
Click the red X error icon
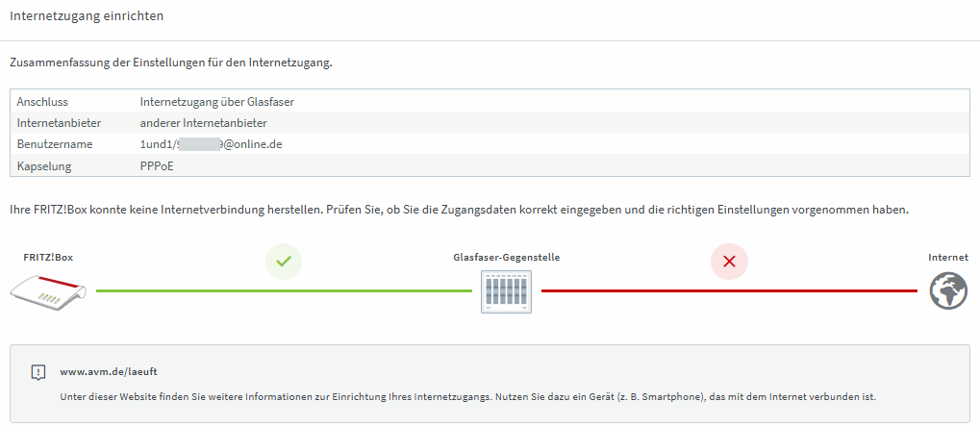[x=729, y=262]
